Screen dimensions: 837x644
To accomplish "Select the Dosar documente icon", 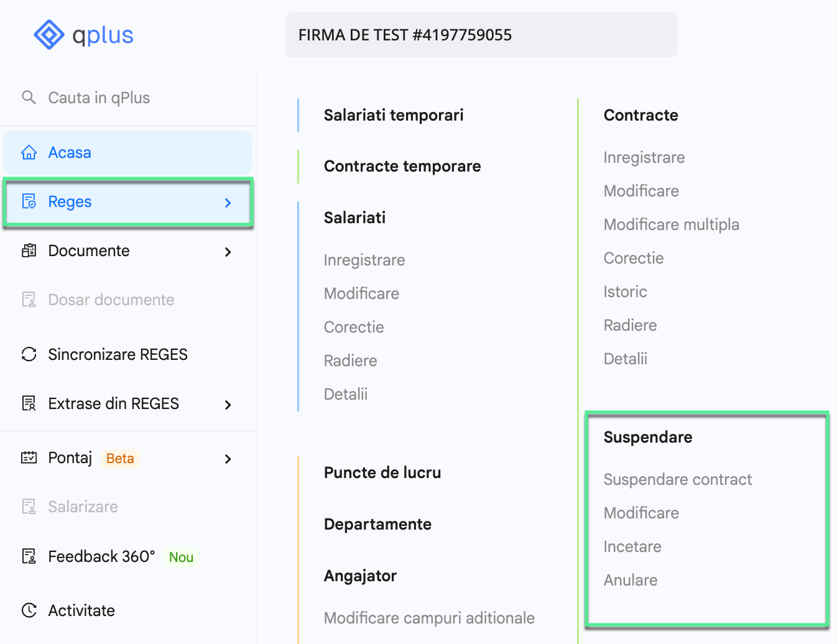I will tap(29, 299).
